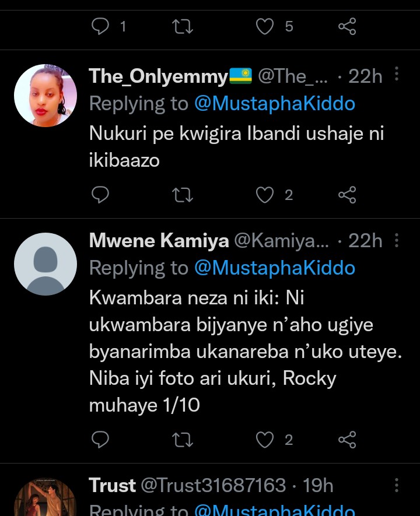Reply to Mwene Kamiya's tweet
Viewport: 420px width, 516px height.
tap(100, 440)
